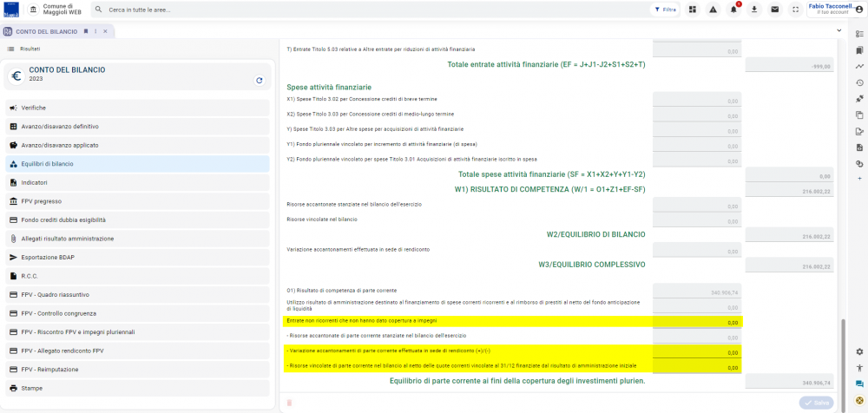Open the mail envelope icon
The width and height of the screenshot is (868, 413).
(775, 10)
